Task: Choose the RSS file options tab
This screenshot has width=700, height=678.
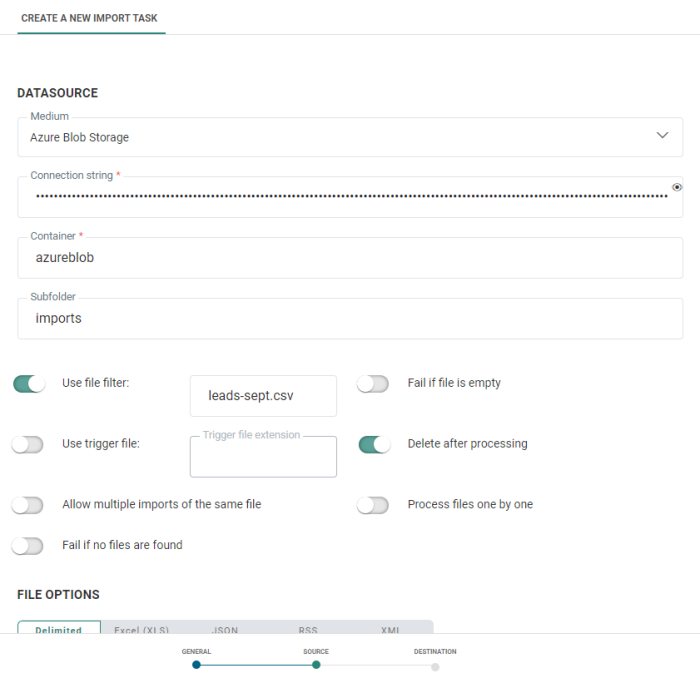Action: (x=308, y=629)
